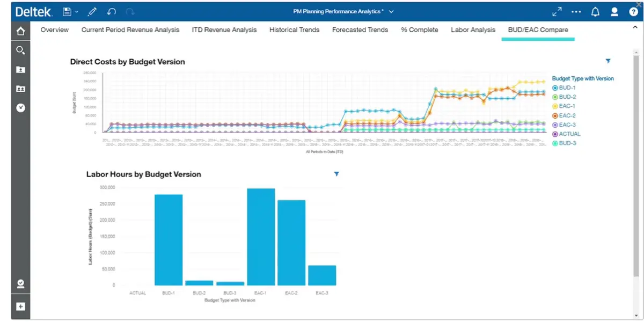Click the EAC-1 bar in Labor Hours chart

261,237
